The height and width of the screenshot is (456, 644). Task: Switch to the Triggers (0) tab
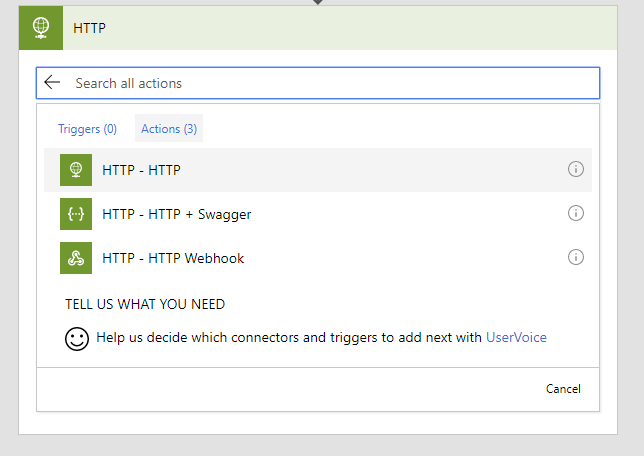[87, 129]
